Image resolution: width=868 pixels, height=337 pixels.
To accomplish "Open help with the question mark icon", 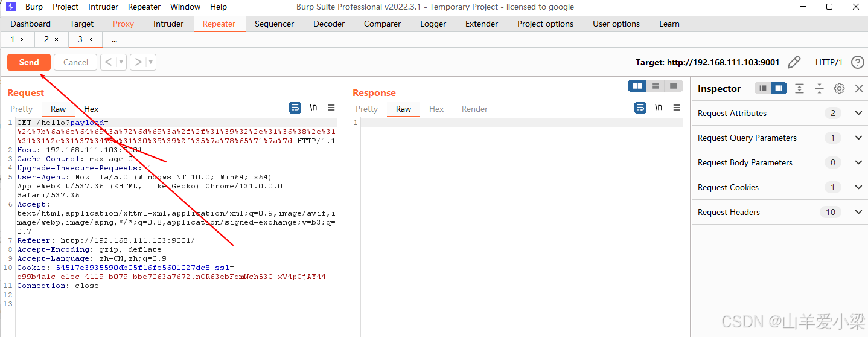I will (x=857, y=62).
